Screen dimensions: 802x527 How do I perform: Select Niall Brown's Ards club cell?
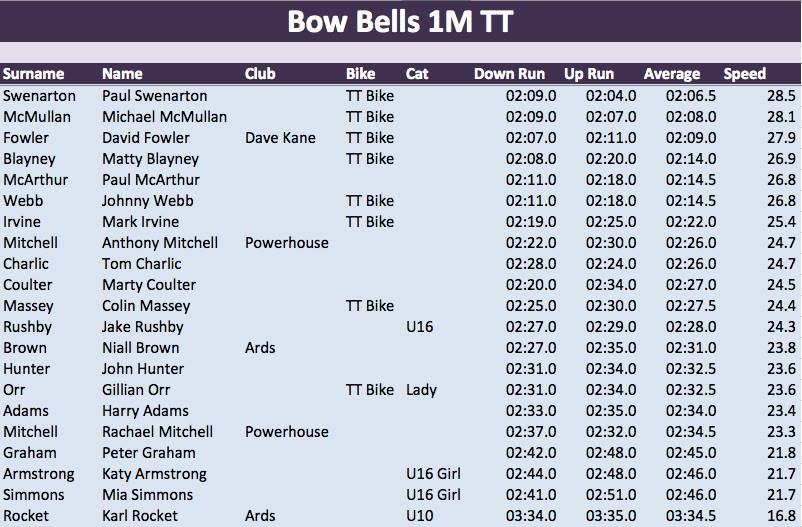[x=260, y=348]
